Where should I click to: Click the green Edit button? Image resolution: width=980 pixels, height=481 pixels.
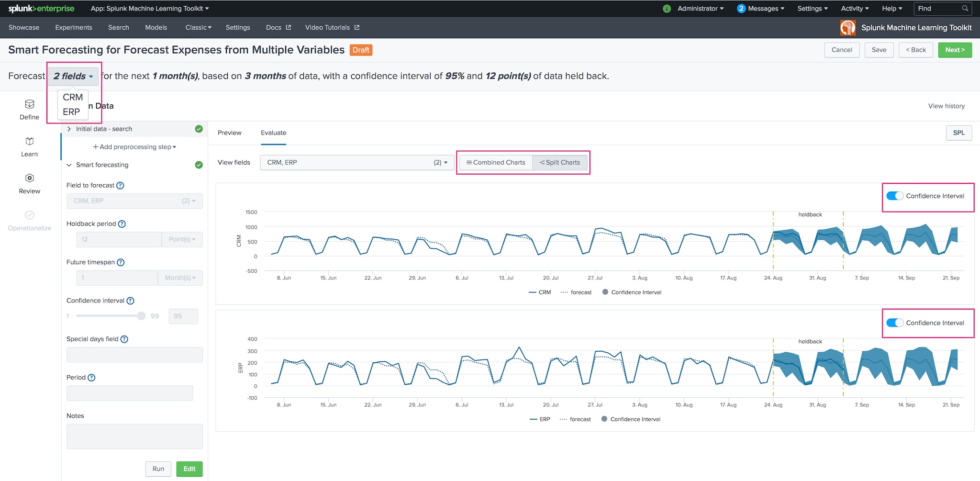click(189, 469)
